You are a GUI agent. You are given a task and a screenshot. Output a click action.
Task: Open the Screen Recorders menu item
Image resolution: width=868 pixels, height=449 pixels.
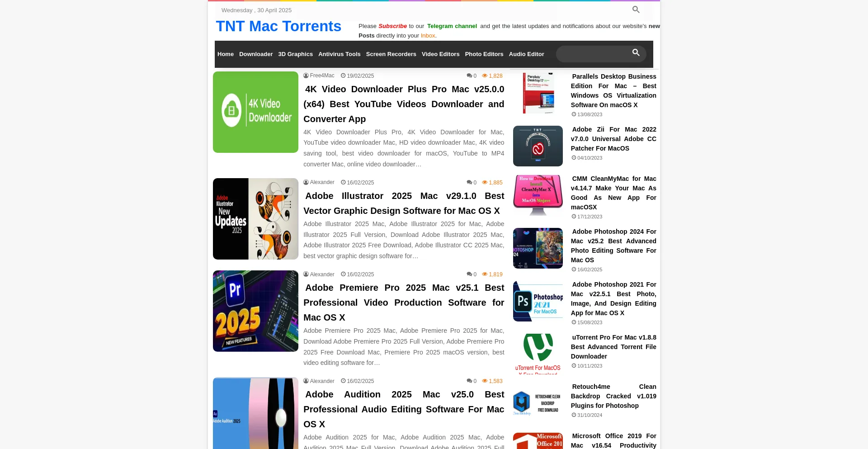click(391, 54)
